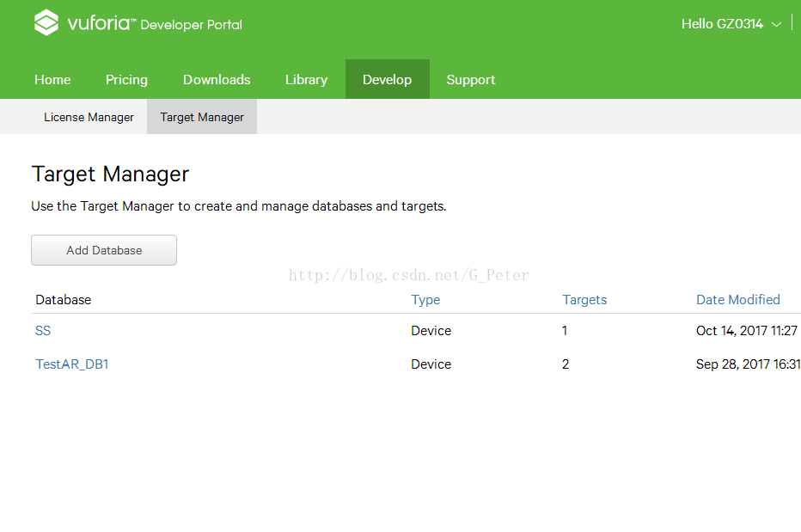Image resolution: width=801 pixels, height=532 pixels.
Task: Click the Vuforia logo icon
Action: pyautogui.click(x=46, y=22)
